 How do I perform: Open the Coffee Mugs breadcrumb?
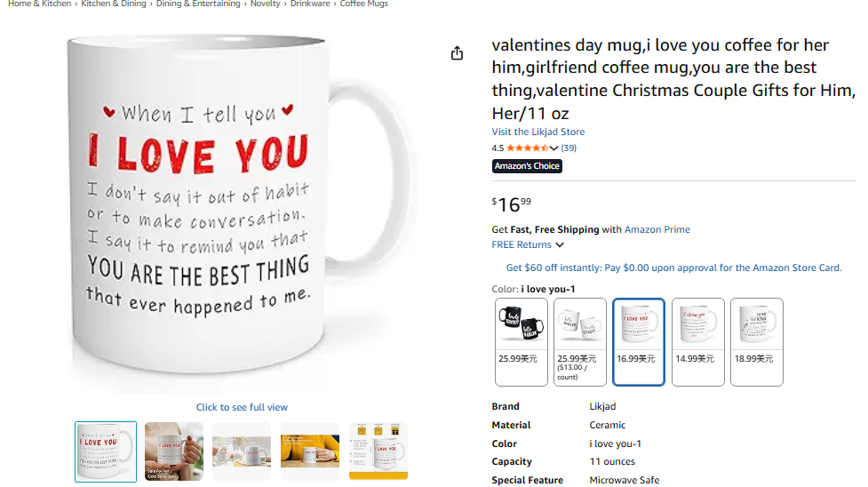click(363, 4)
